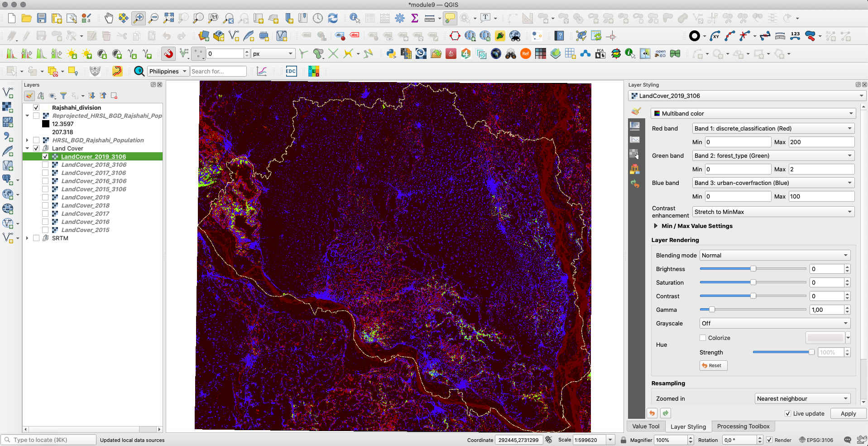Expand the SRTM group
The image size is (868, 446).
(x=27, y=238)
